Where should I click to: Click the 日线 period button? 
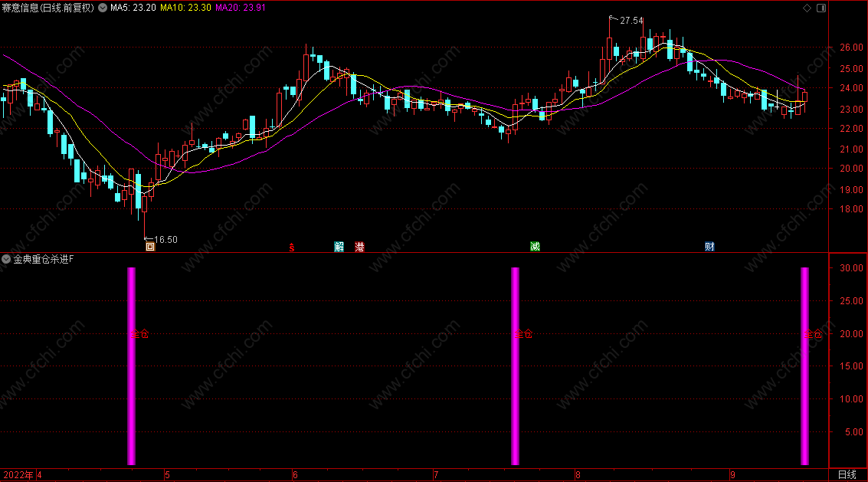point(847,475)
